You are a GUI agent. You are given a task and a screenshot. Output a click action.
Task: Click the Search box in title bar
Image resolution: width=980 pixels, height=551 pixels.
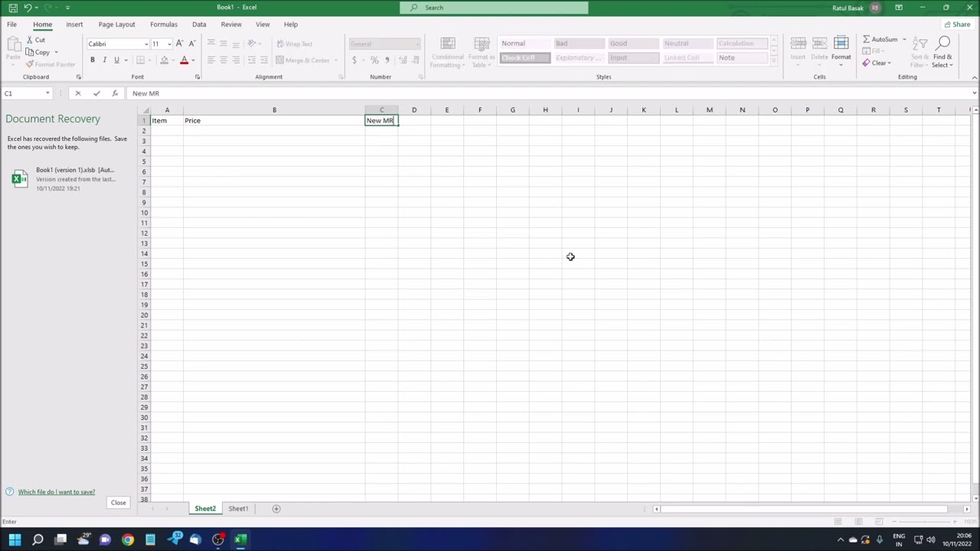coord(494,8)
